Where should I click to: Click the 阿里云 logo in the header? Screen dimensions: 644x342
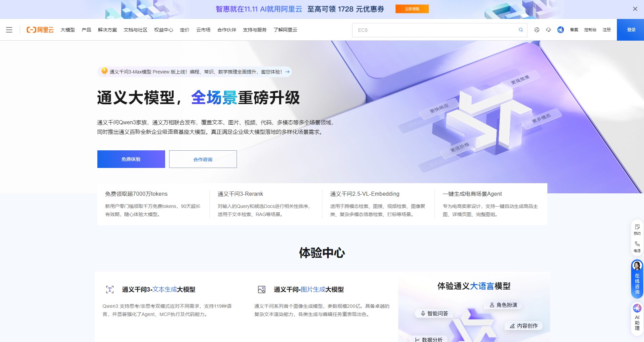(40, 30)
